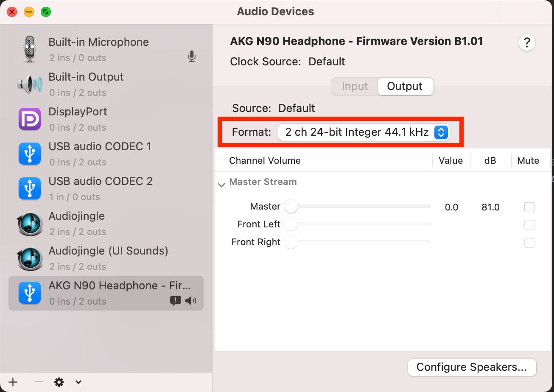Click the alert sound indicator on AKG N90
This screenshot has width=554, height=392.
click(x=175, y=301)
